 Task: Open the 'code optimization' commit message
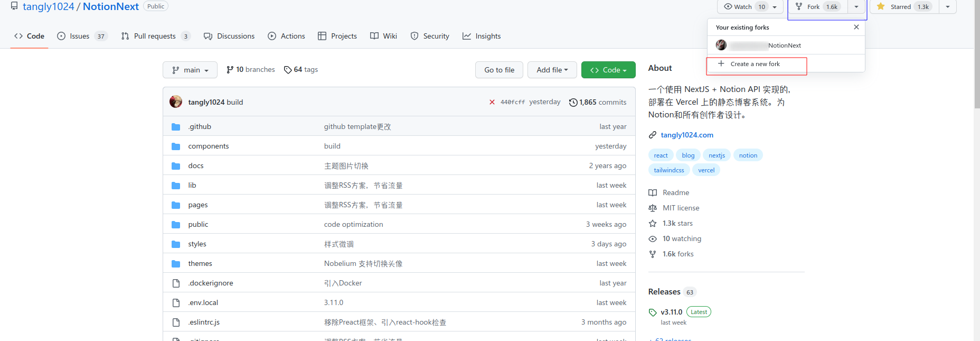coord(354,224)
